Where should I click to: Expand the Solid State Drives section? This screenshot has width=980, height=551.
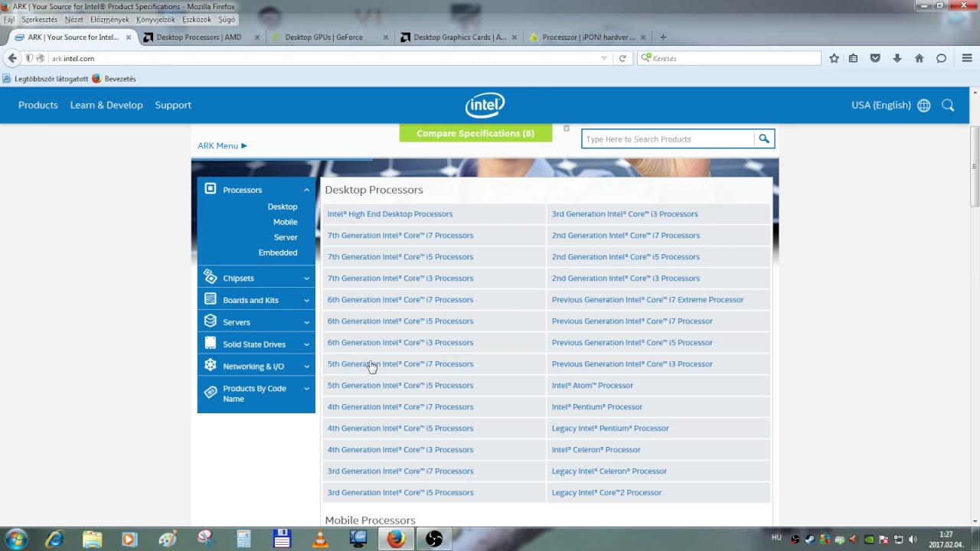click(306, 344)
